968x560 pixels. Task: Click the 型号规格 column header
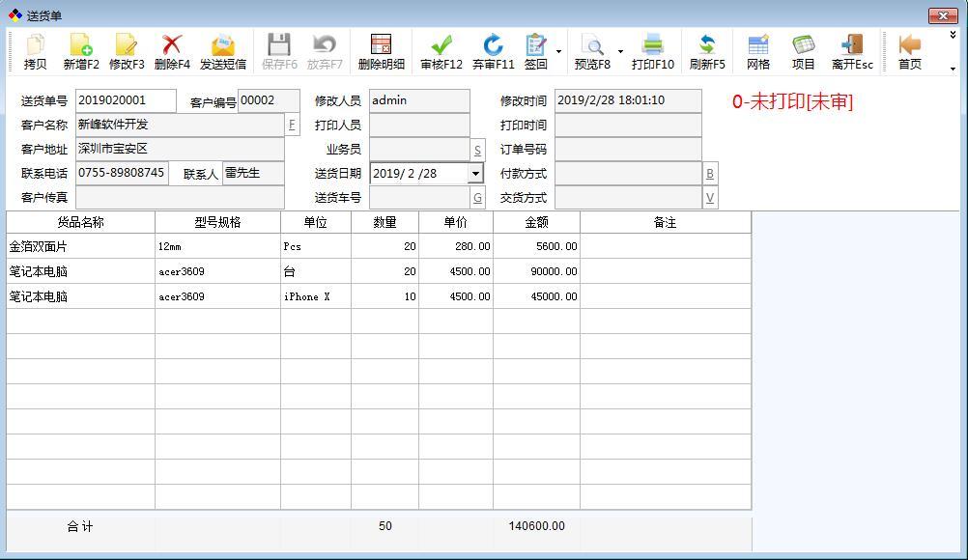218,223
